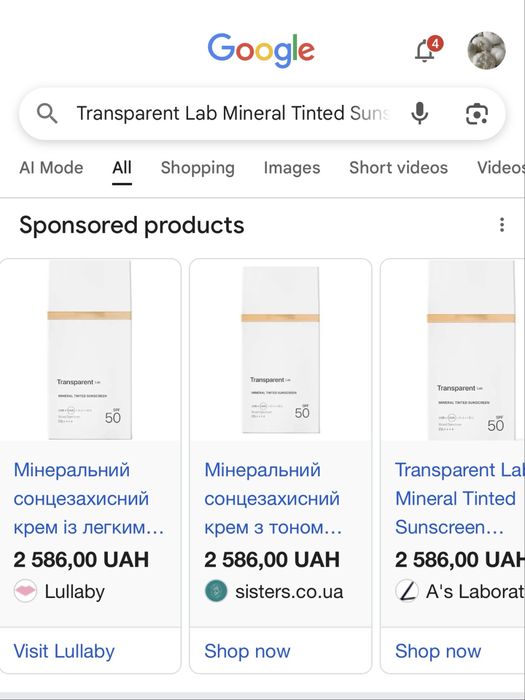
Task: Click the Visit Lullaby link
Action: (64, 651)
